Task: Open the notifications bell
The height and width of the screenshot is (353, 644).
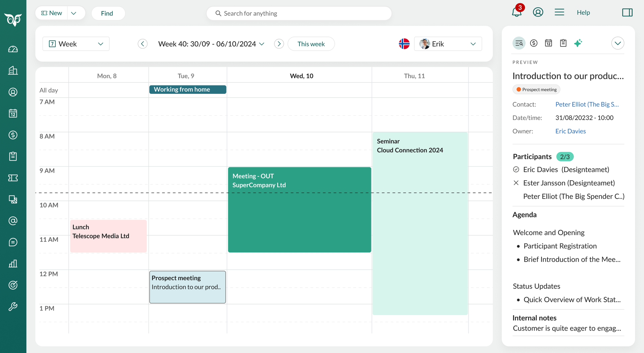Action: click(517, 12)
